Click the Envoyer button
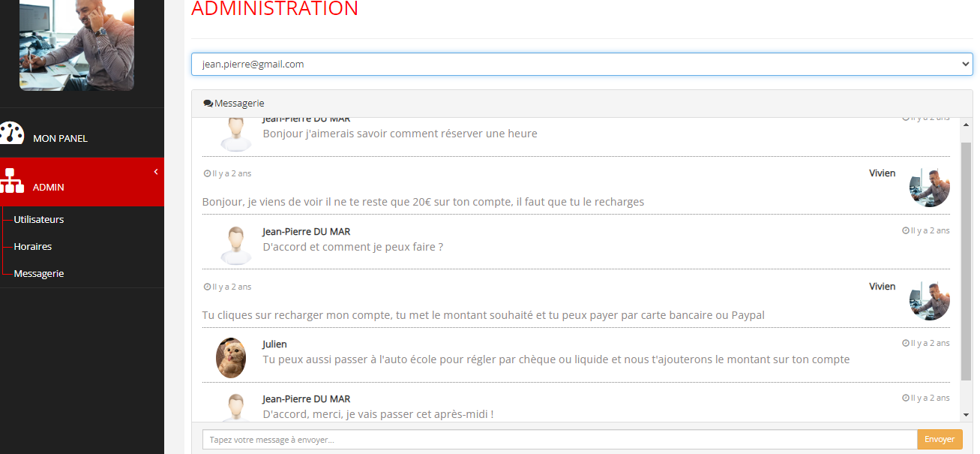 (940, 439)
